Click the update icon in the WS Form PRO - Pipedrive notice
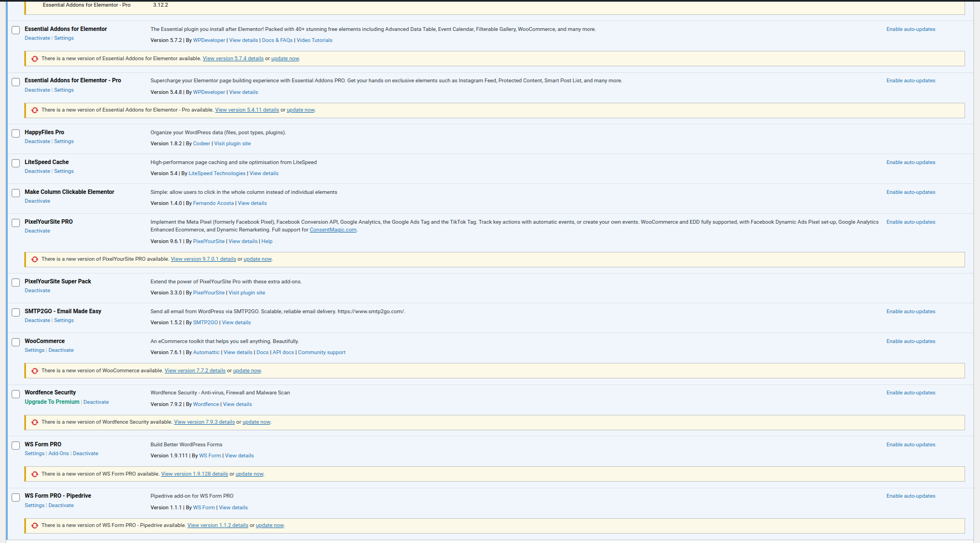The width and height of the screenshot is (980, 543). [x=35, y=525]
